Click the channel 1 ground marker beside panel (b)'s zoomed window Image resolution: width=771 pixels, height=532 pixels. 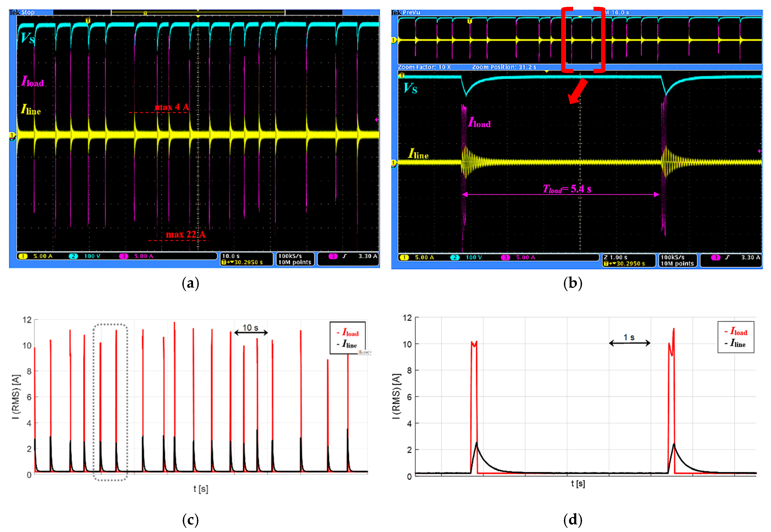pos(394,163)
